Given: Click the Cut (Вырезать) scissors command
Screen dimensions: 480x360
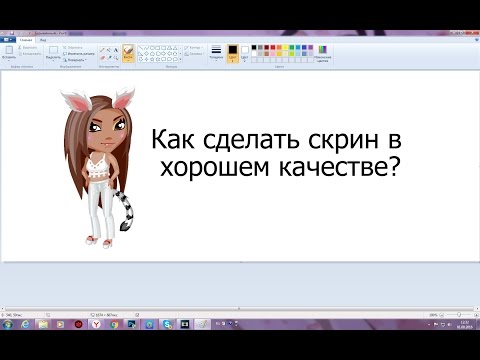Looking at the screenshot, I should 28,48.
